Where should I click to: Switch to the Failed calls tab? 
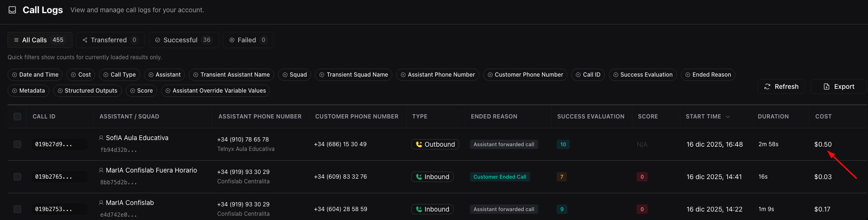(248, 40)
